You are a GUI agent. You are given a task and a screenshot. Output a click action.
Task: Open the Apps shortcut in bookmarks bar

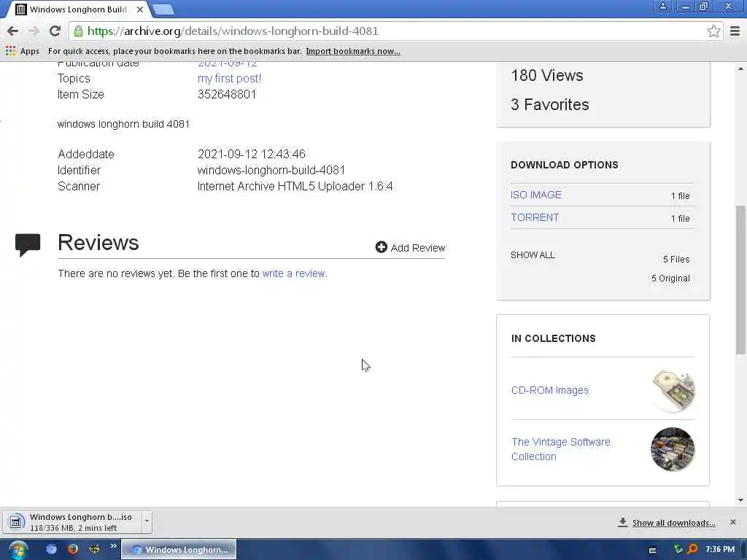[x=23, y=51]
